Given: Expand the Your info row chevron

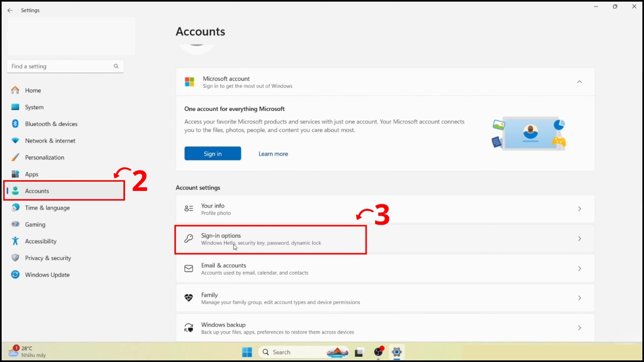Looking at the screenshot, I should click(x=579, y=209).
